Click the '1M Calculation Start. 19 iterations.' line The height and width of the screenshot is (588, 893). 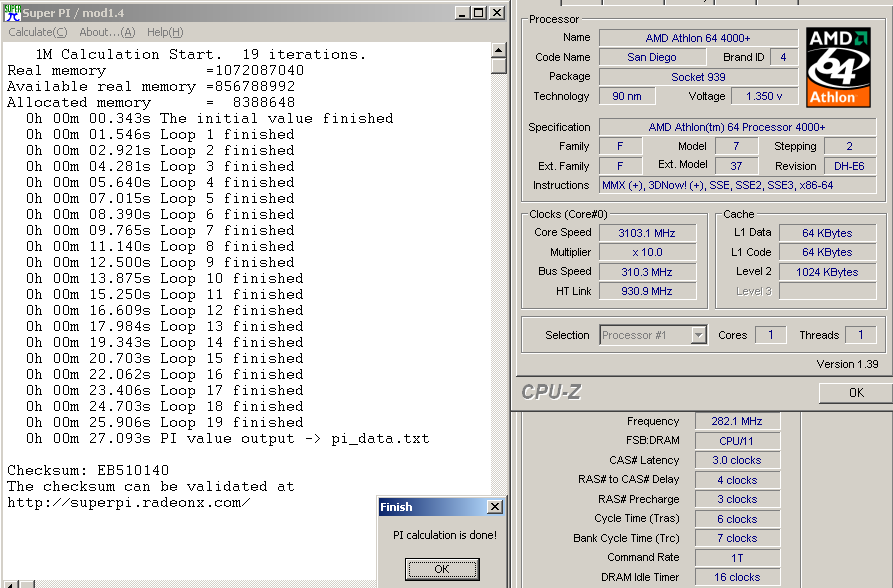(200, 54)
